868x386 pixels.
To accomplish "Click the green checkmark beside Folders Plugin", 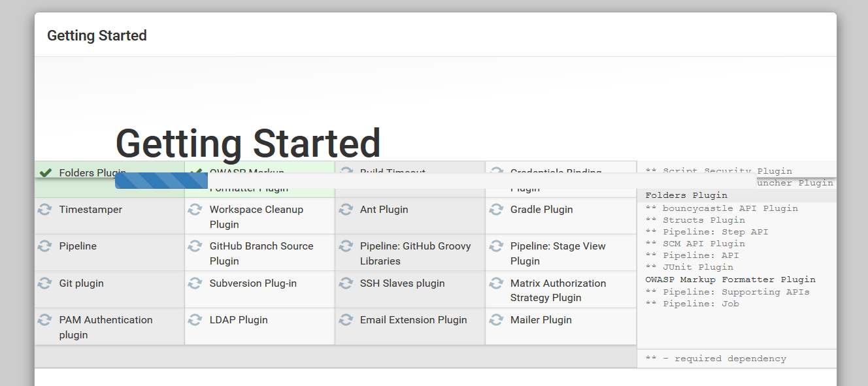I will pyautogui.click(x=44, y=172).
